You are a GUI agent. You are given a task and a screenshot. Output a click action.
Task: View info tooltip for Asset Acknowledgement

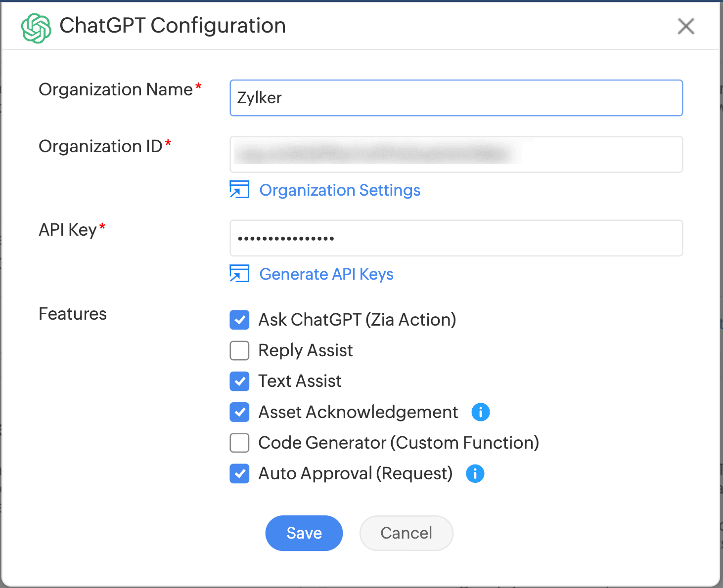(x=480, y=412)
